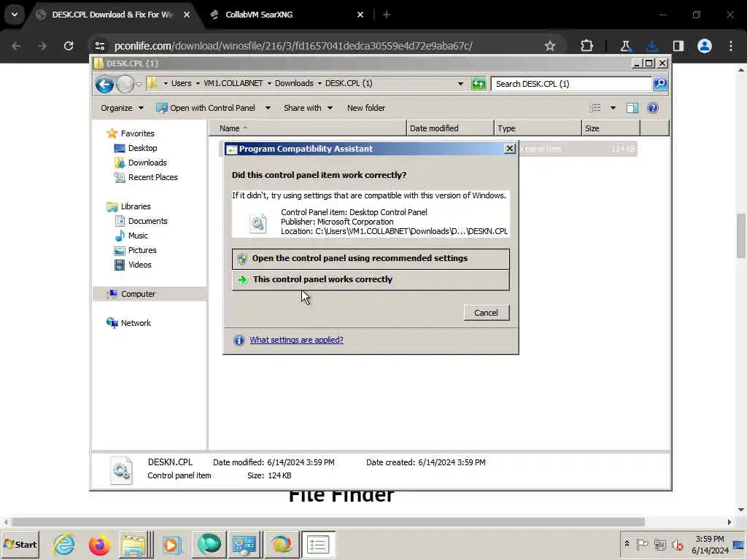The width and height of the screenshot is (747, 560).
Task: Click the Explorer forward navigation button
Action: click(125, 85)
